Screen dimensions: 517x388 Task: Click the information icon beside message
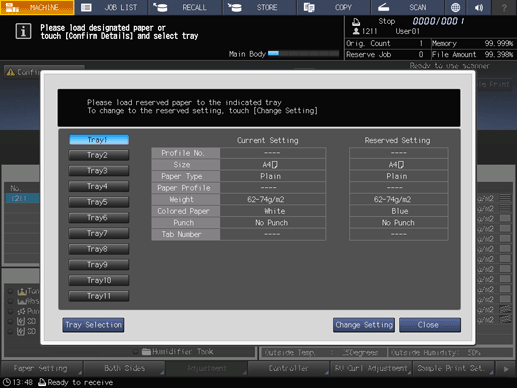[x=23, y=31]
